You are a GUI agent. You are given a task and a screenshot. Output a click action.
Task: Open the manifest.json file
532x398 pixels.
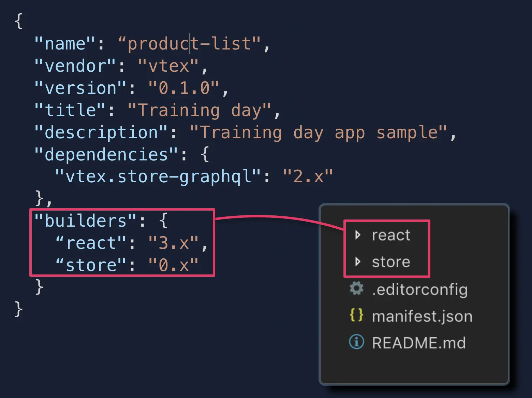click(x=422, y=316)
